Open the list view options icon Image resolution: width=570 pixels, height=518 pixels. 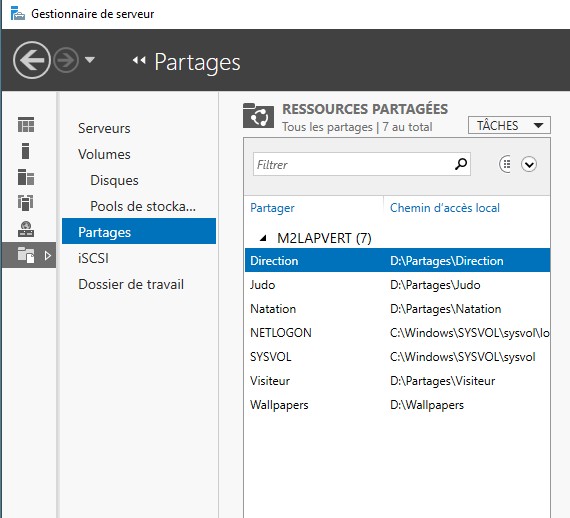[505, 164]
